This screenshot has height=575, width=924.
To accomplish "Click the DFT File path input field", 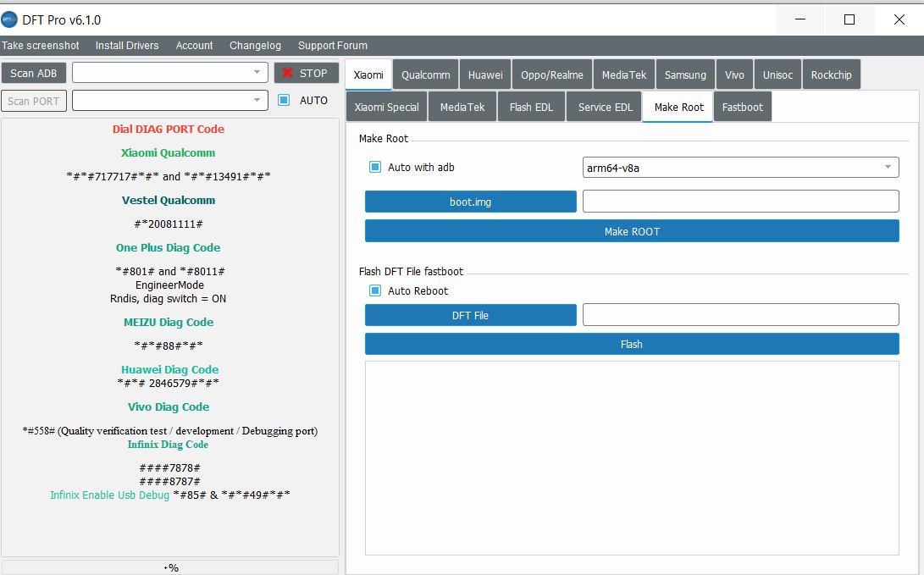I will click(x=740, y=315).
